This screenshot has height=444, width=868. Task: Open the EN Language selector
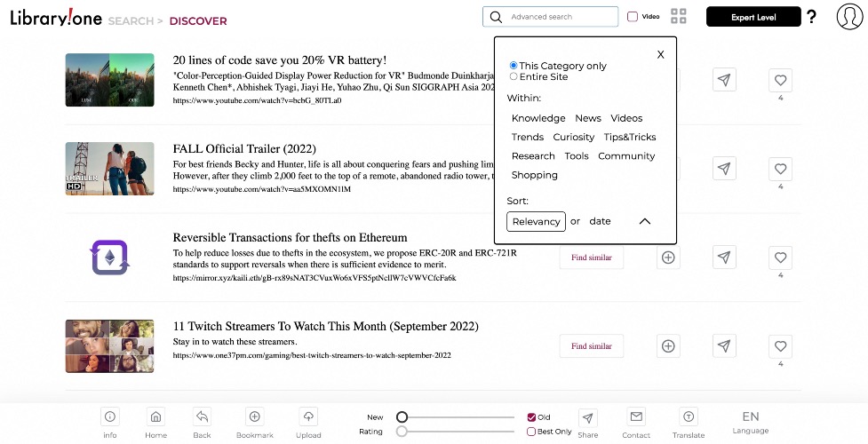[x=751, y=423]
